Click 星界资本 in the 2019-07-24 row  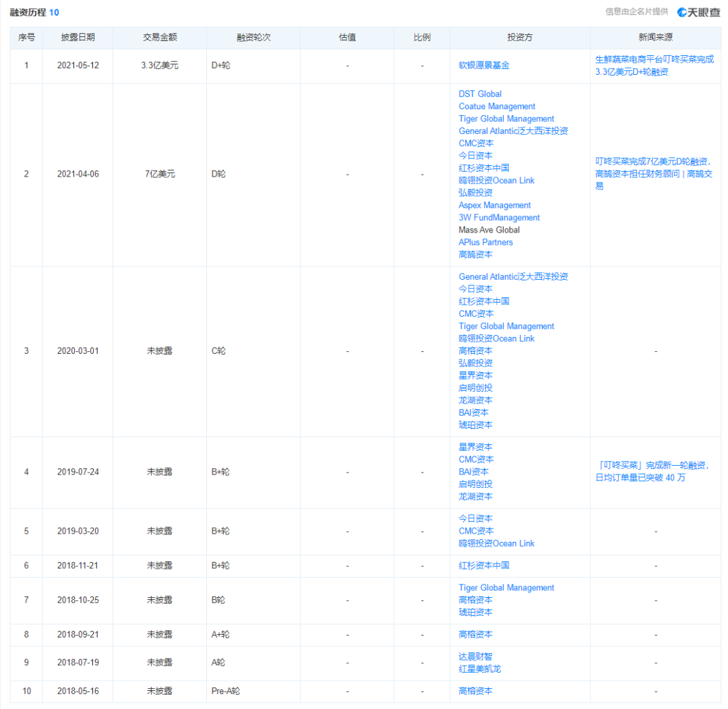point(475,447)
